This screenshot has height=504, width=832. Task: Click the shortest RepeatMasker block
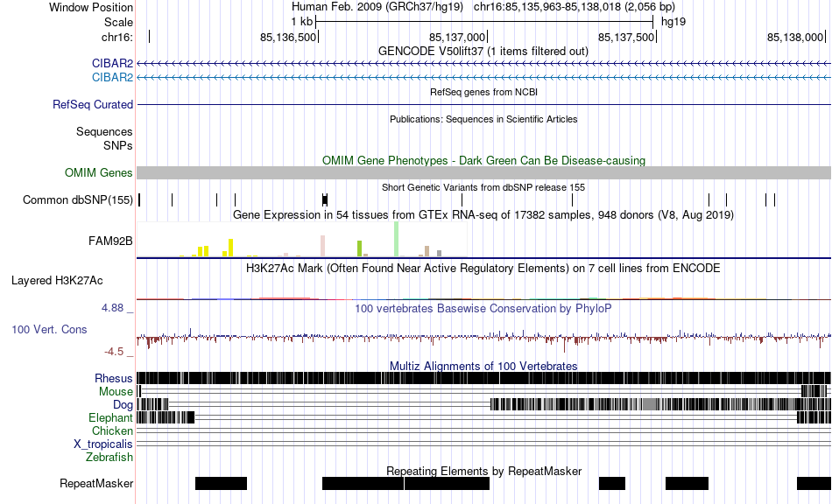pyautogui.click(x=612, y=483)
